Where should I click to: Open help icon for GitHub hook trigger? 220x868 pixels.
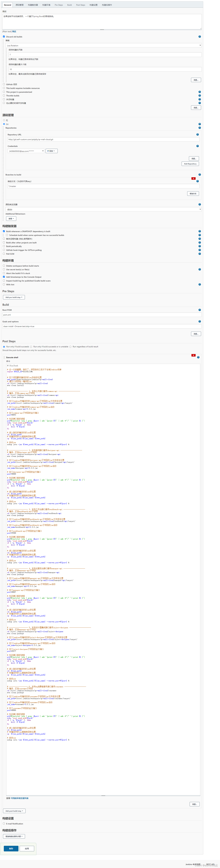tap(199, 250)
